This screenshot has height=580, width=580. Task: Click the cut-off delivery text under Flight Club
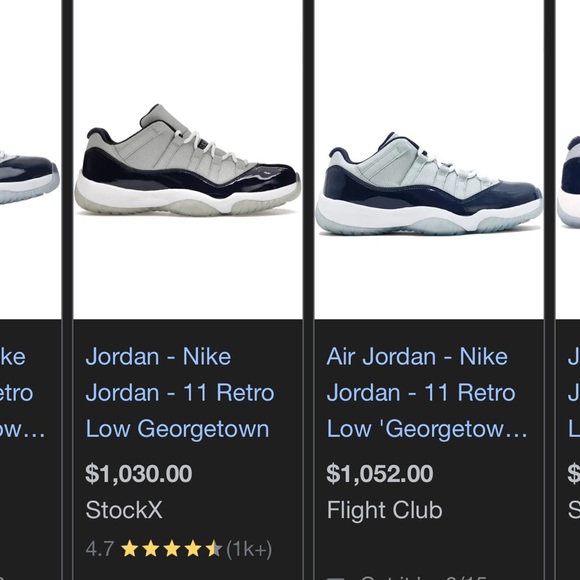coord(422,577)
